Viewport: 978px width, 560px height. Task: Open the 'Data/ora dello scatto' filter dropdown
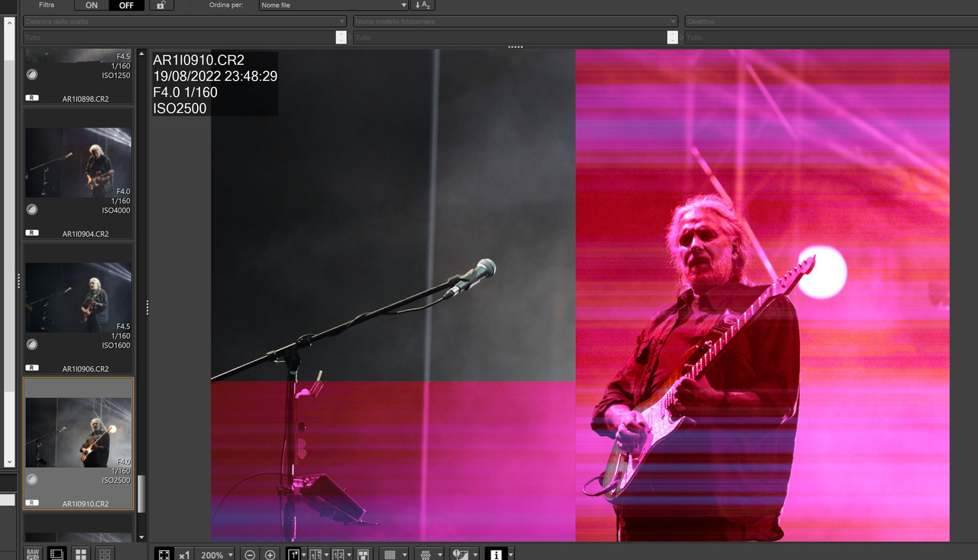pos(185,21)
